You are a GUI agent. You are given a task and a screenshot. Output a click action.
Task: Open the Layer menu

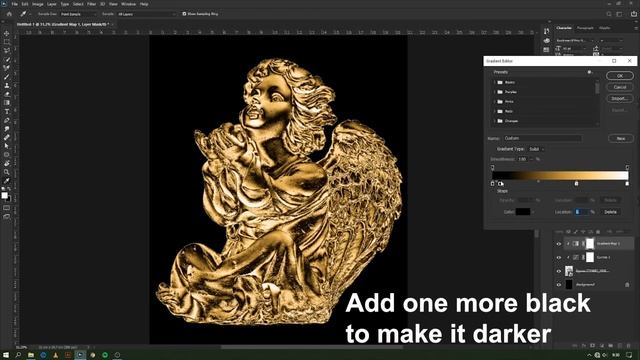pos(52,4)
